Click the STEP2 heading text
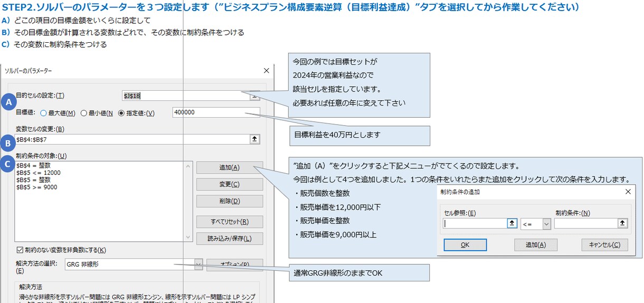 pyautogui.click(x=291, y=7)
